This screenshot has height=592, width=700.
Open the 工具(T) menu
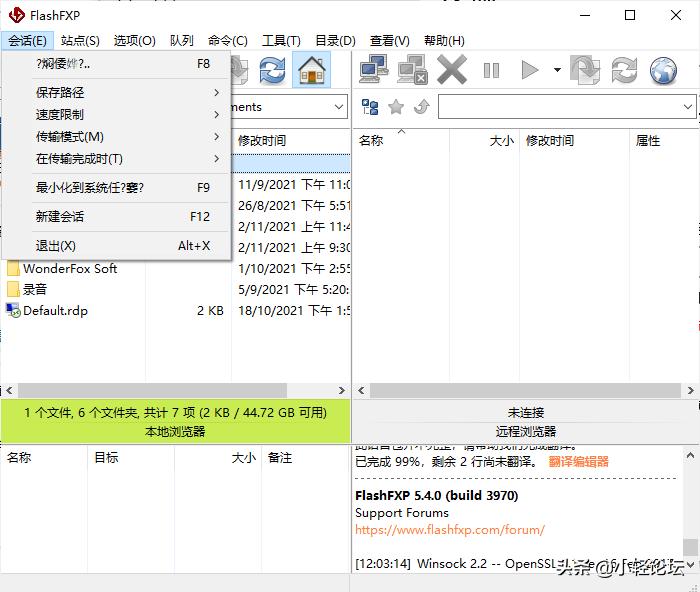click(x=281, y=41)
